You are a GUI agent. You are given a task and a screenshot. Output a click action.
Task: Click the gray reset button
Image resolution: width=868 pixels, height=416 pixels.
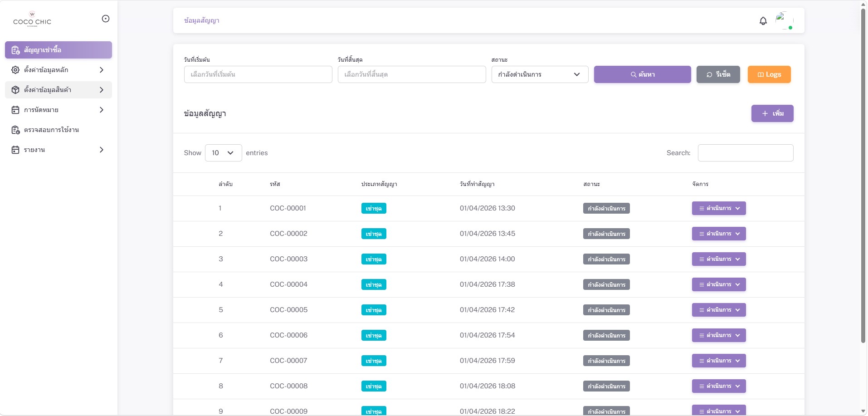(718, 74)
